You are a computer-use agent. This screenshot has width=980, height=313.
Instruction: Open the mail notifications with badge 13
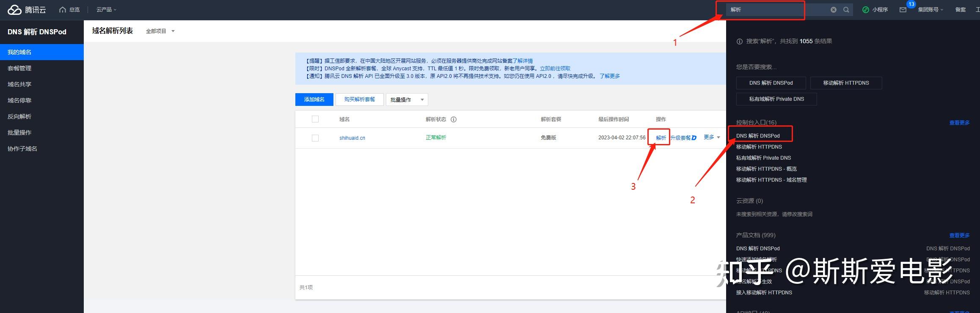pos(903,10)
